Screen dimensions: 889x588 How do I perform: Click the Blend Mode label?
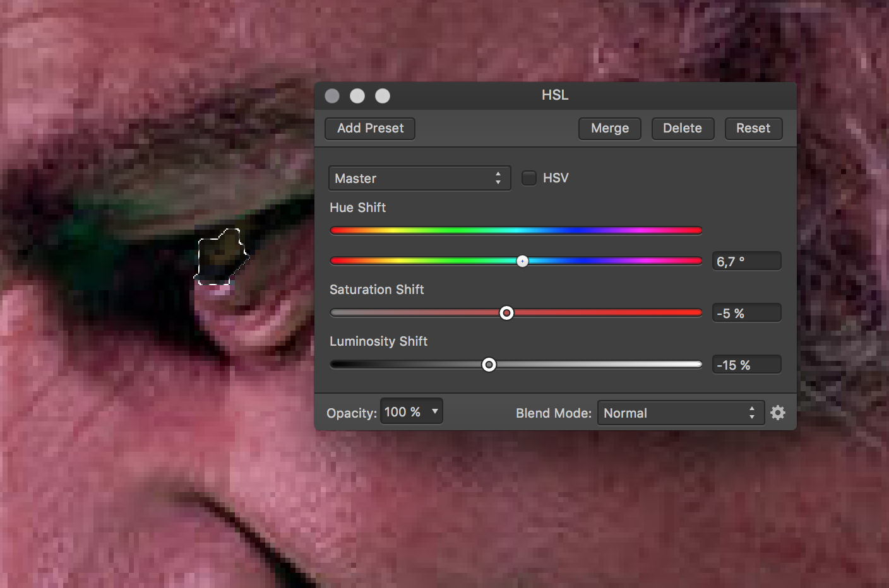coord(554,413)
